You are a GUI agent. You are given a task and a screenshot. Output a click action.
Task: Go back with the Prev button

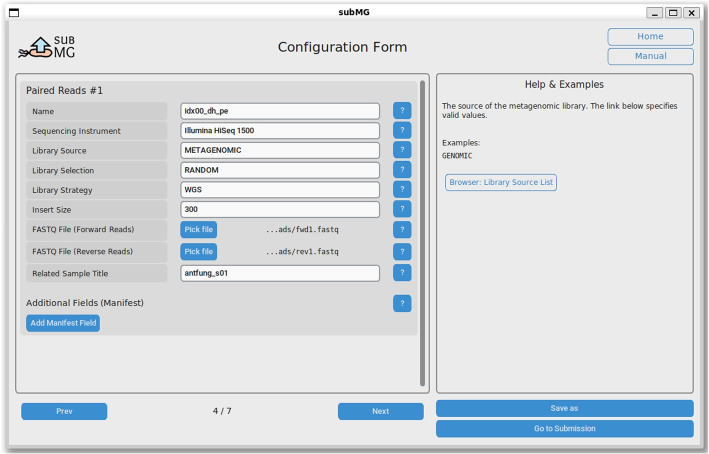[x=64, y=411]
